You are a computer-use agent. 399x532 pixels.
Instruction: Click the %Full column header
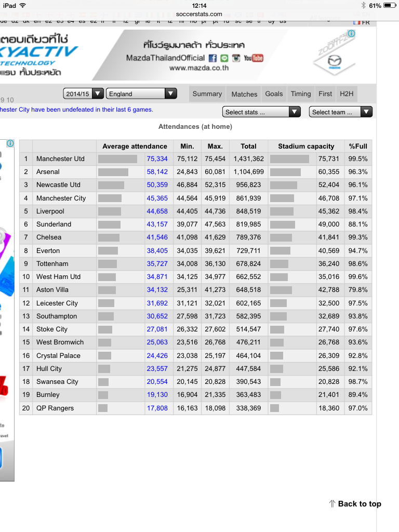(x=358, y=146)
